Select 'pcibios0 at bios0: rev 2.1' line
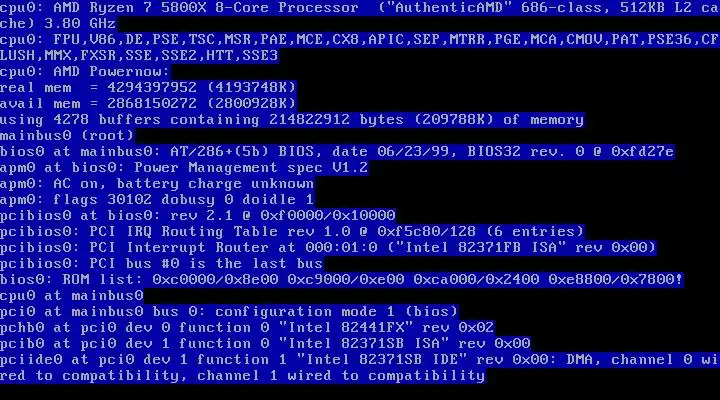This screenshot has height=400, width=720. point(197,215)
